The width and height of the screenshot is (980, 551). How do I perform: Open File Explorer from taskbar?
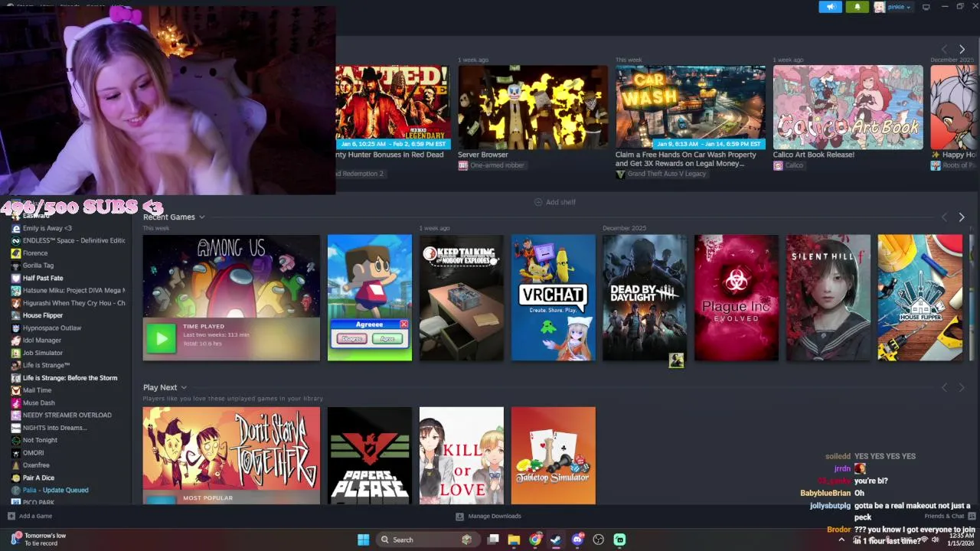[x=514, y=540]
